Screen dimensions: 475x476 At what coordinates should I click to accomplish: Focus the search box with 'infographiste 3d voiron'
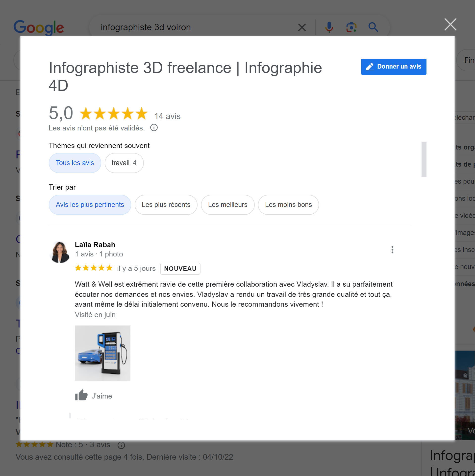(x=193, y=27)
